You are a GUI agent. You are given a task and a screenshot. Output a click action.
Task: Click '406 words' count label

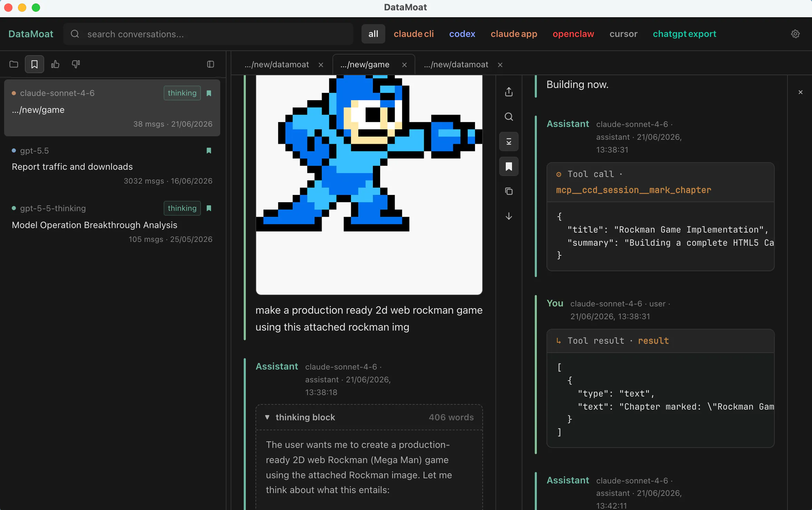(451, 417)
